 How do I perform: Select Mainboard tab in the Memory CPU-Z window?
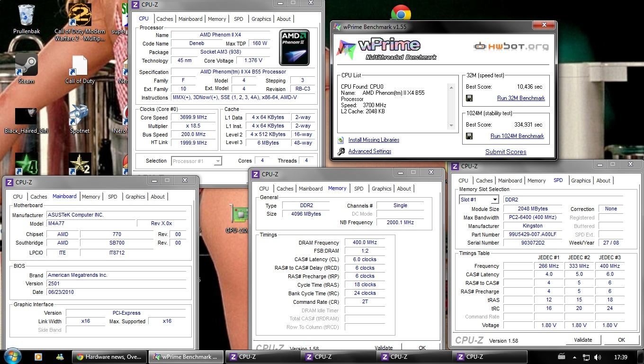coord(311,189)
